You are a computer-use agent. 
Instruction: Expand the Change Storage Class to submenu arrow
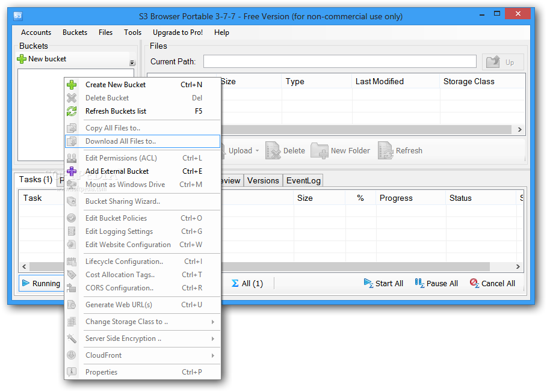coord(213,322)
